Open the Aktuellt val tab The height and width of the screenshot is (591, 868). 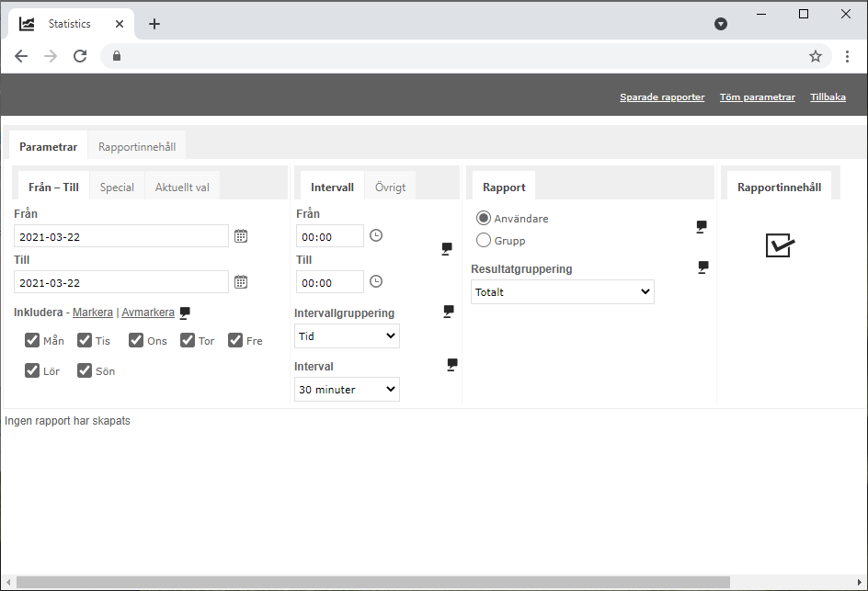point(182,187)
